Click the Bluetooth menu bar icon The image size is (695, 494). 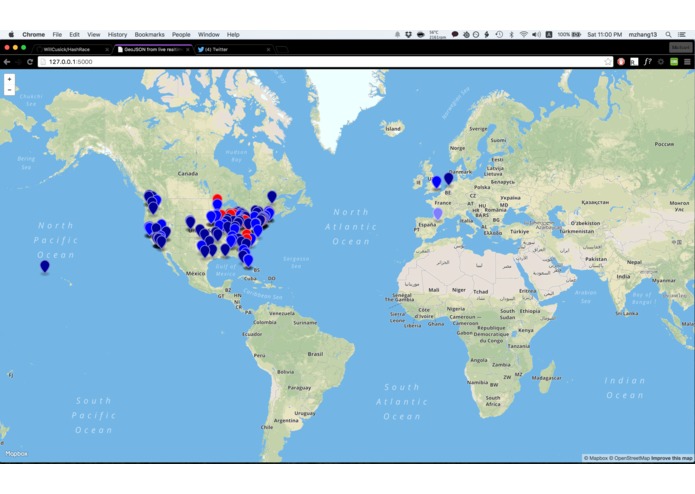click(511, 35)
